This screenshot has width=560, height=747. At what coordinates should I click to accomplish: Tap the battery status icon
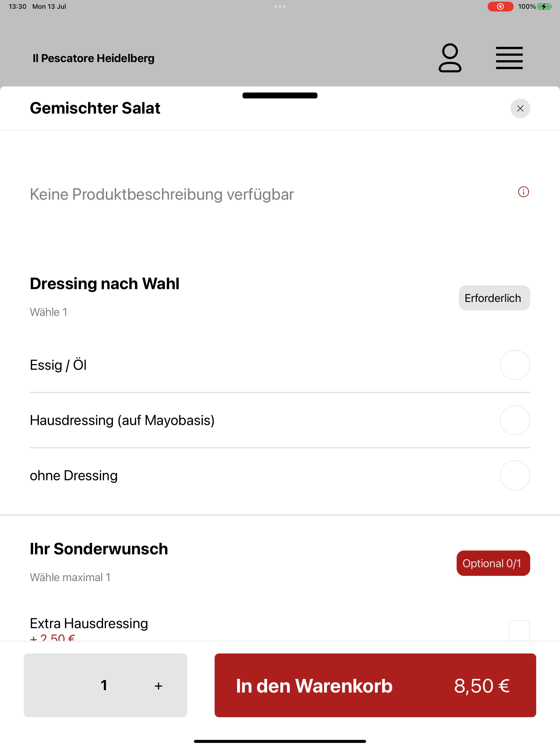click(x=544, y=6)
